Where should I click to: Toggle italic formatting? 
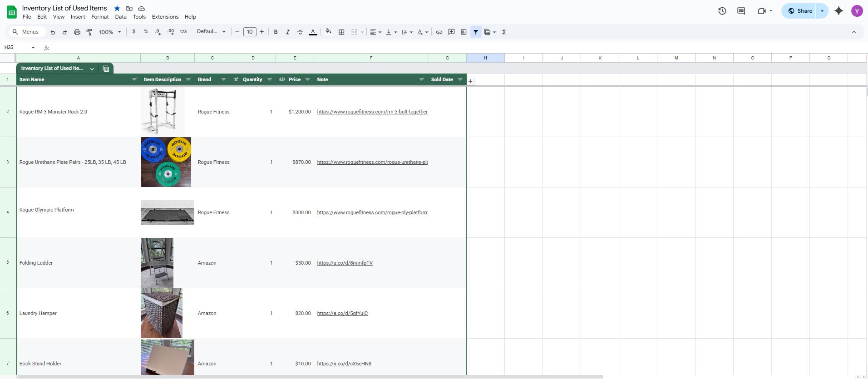pos(288,32)
